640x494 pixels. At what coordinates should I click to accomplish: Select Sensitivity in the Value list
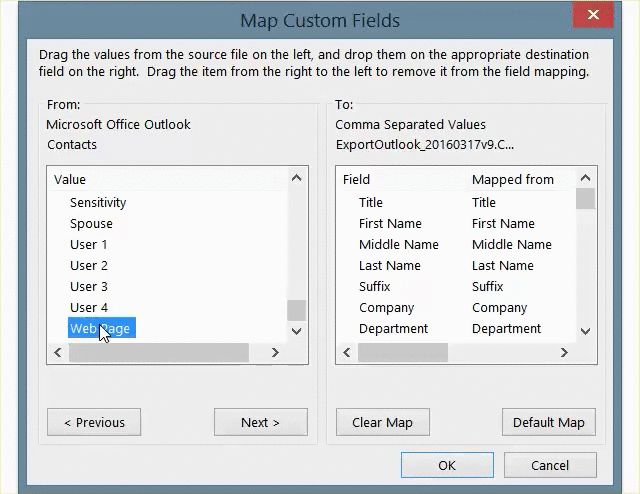(98, 202)
